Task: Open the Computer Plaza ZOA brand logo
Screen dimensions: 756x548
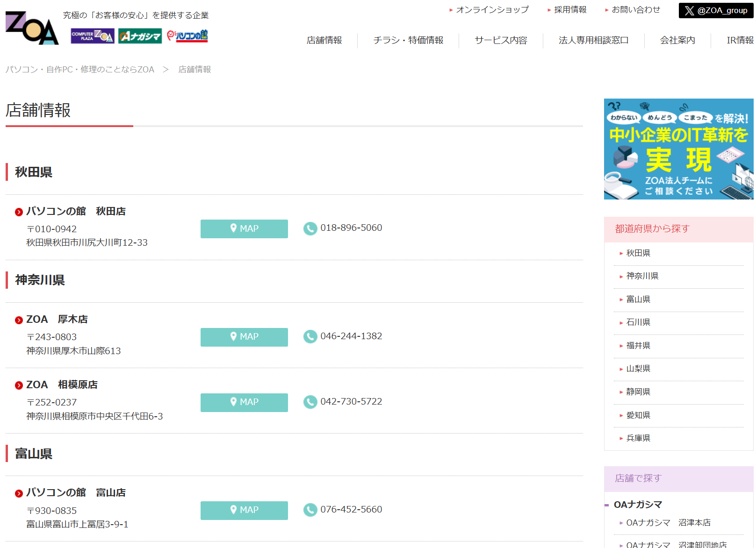Action: [x=92, y=36]
